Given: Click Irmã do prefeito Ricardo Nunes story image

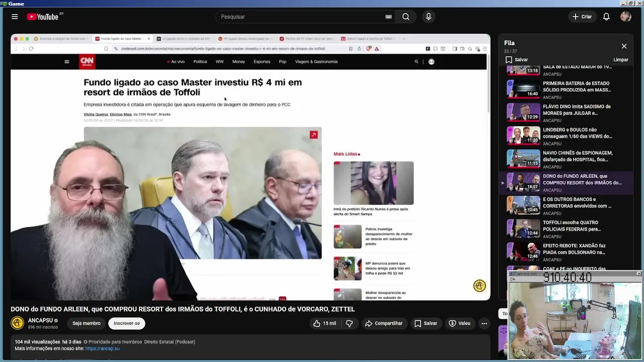Looking at the screenshot, I should [373, 183].
